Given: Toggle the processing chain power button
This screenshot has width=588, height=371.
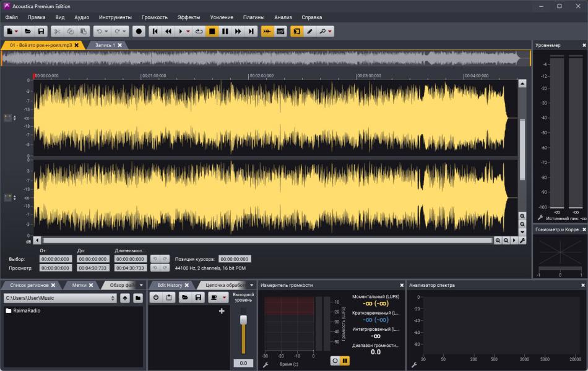Looking at the screenshot, I should (x=156, y=297).
